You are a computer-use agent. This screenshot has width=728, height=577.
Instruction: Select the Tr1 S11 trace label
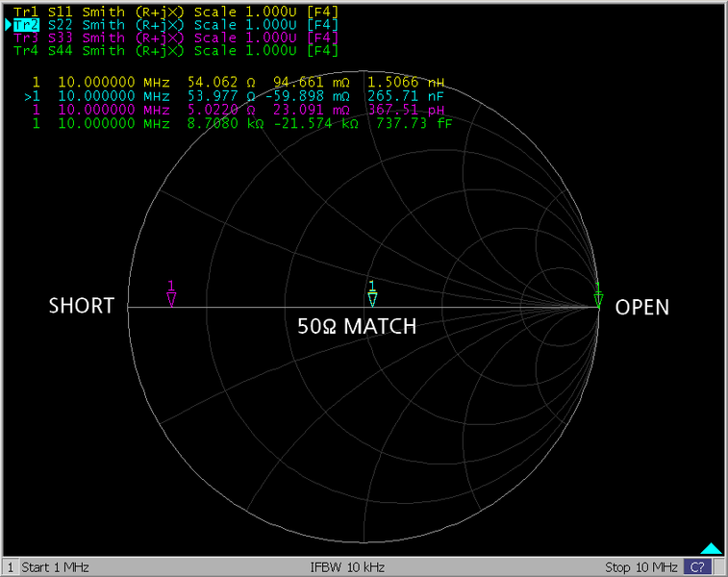175,11
